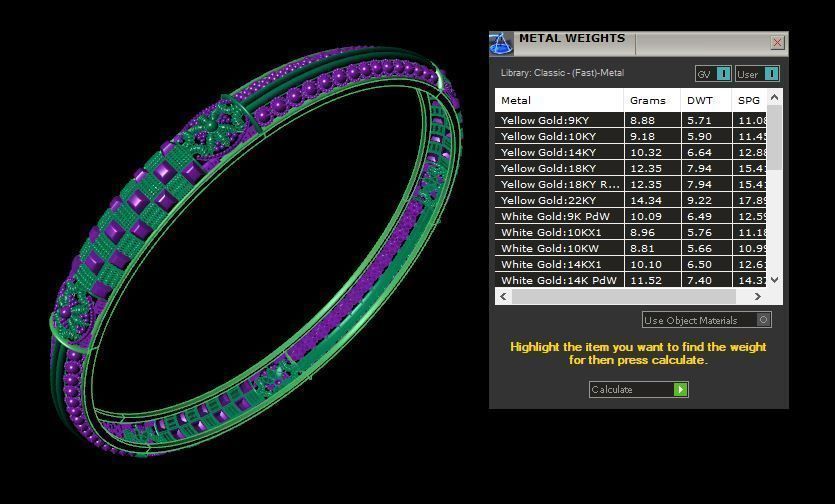The height and width of the screenshot is (504, 835).
Task: Click the green arrow on Calculate
Action: (x=680, y=389)
